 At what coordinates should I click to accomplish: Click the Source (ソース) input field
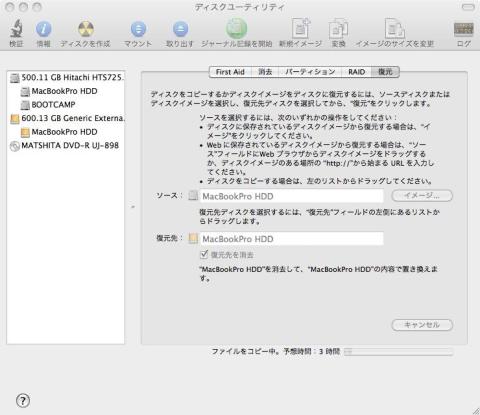pos(291,196)
